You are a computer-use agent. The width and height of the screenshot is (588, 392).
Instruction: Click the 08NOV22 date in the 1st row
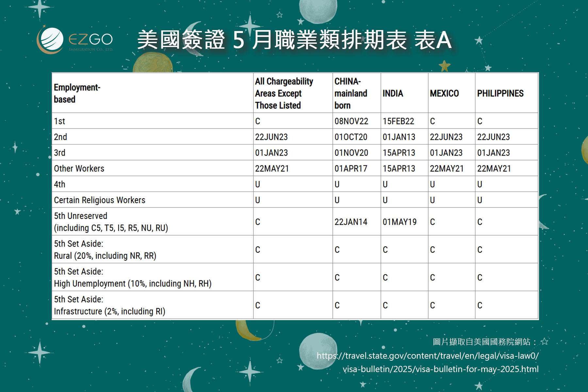(351, 121)
